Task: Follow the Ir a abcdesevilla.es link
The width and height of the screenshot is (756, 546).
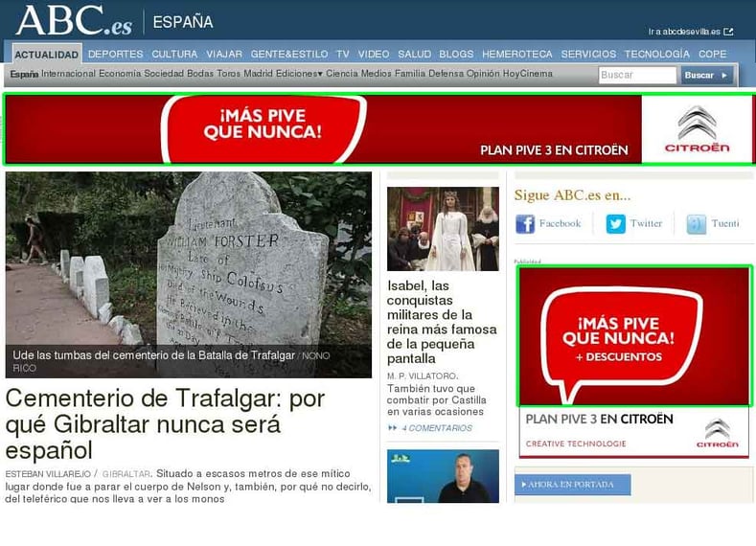Action: (685, 32)
